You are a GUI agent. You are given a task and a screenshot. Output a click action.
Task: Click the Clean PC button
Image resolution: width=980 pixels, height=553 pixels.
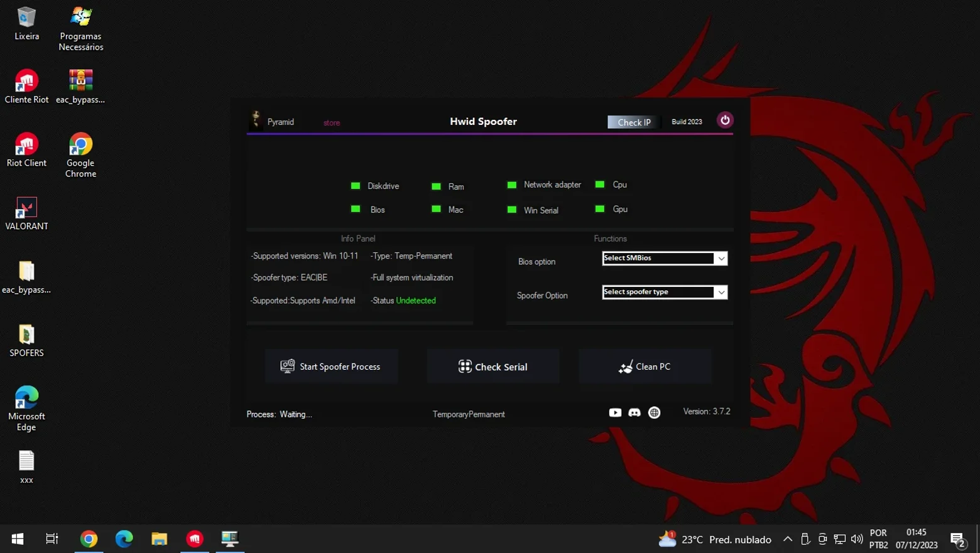coord(645,367)
